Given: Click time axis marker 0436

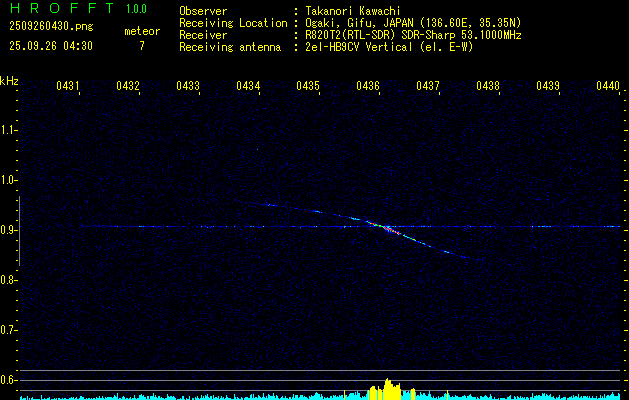Looking at the screenshot, I should (368, 85).
